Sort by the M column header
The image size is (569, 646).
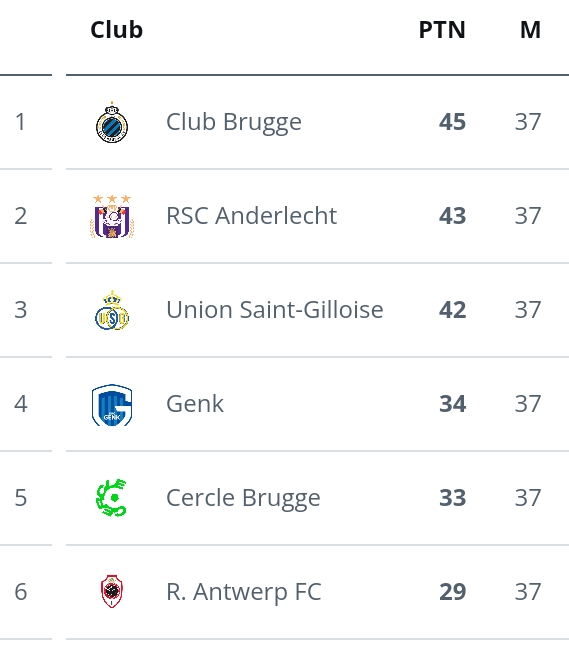tap(530, 30)
